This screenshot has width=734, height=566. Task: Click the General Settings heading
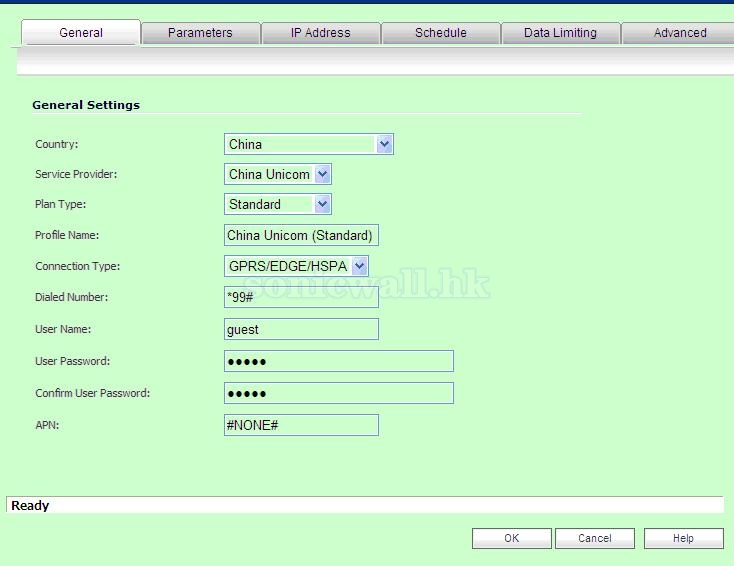click(86, 105)
